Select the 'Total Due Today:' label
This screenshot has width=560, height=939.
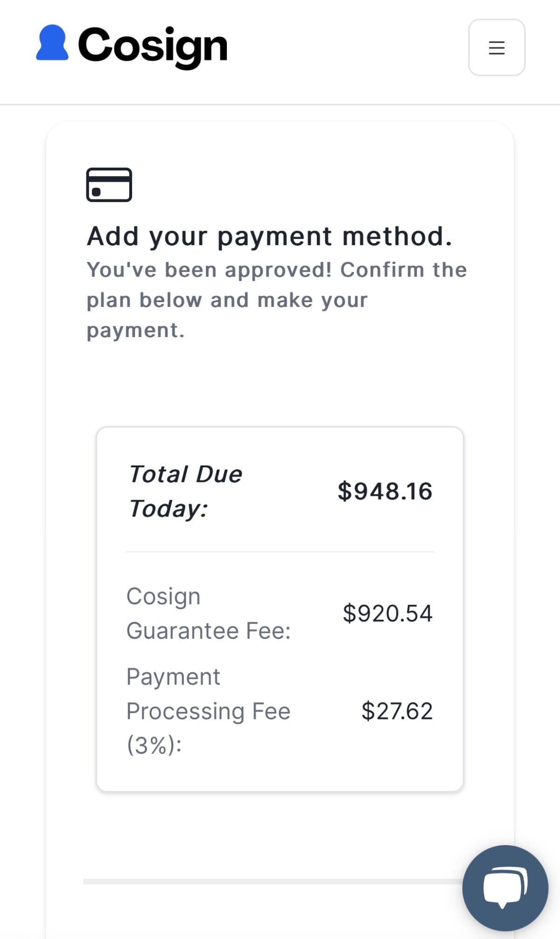click(x=185, y=491)
